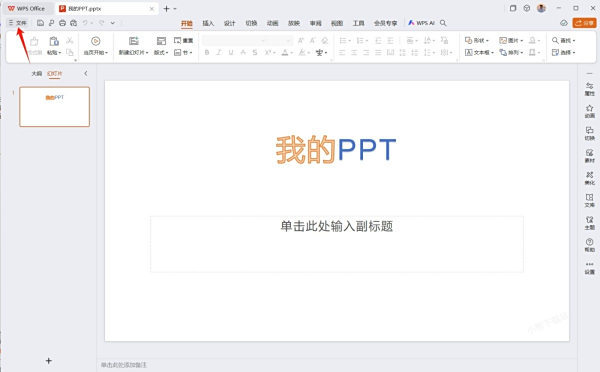Switch to the 大纲 (Outline) pane tab
Screen dimensions: 600x372
pos(36,73)
